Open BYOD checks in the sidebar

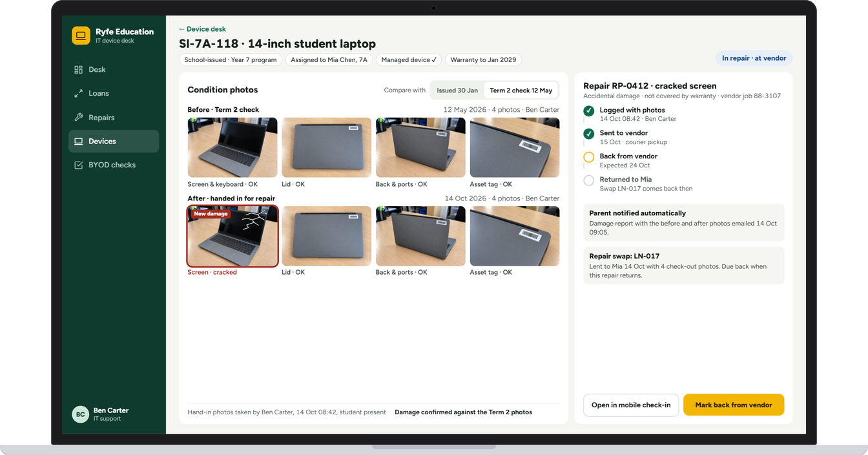click(x=114, y=165)
